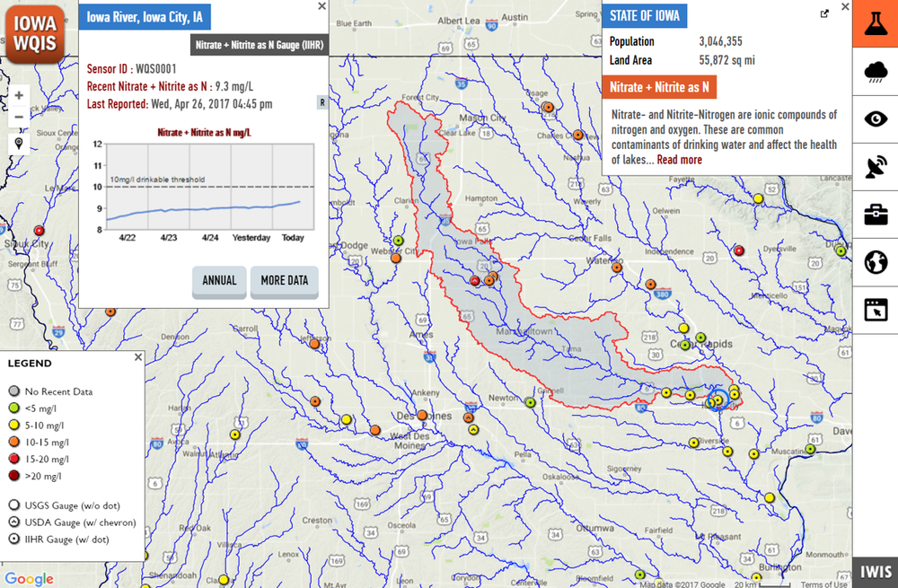Open the IWIS button at bottom right

point(875,572)
